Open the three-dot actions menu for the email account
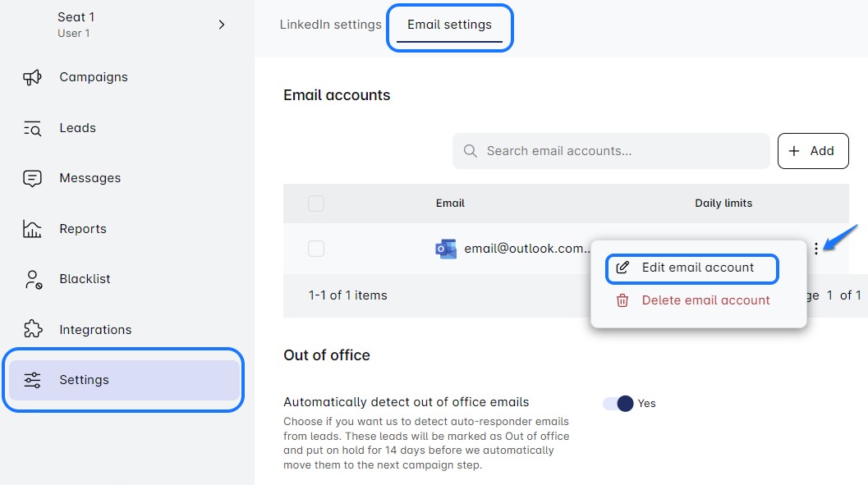868x485 pixels. click(x=815, y=249)
